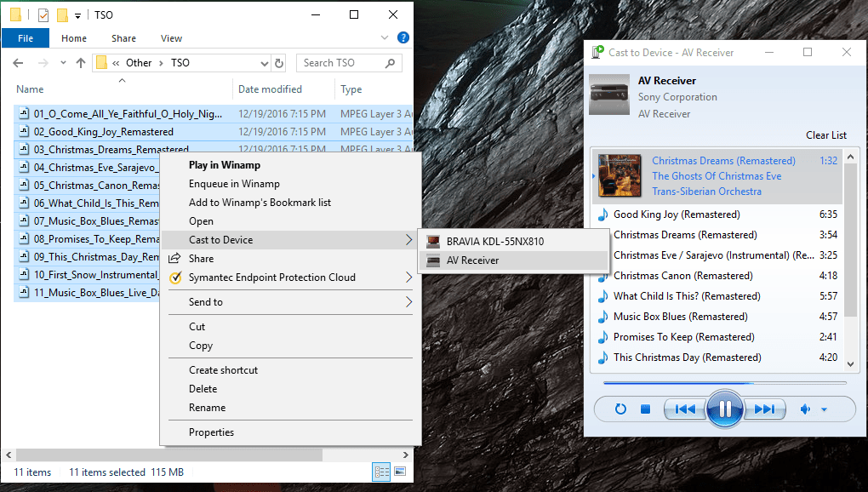Mute the Cast player volume
This screenshot has height=492, width=868.
coord(805,409)
